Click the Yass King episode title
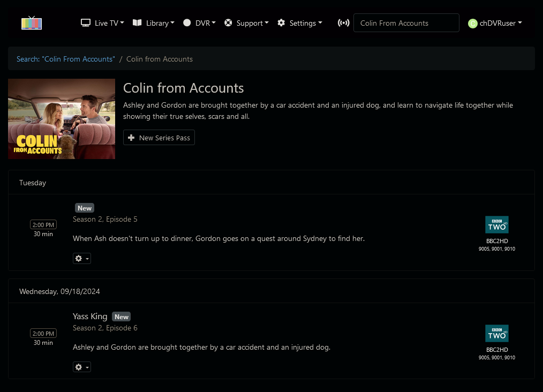 coord(90,316)
